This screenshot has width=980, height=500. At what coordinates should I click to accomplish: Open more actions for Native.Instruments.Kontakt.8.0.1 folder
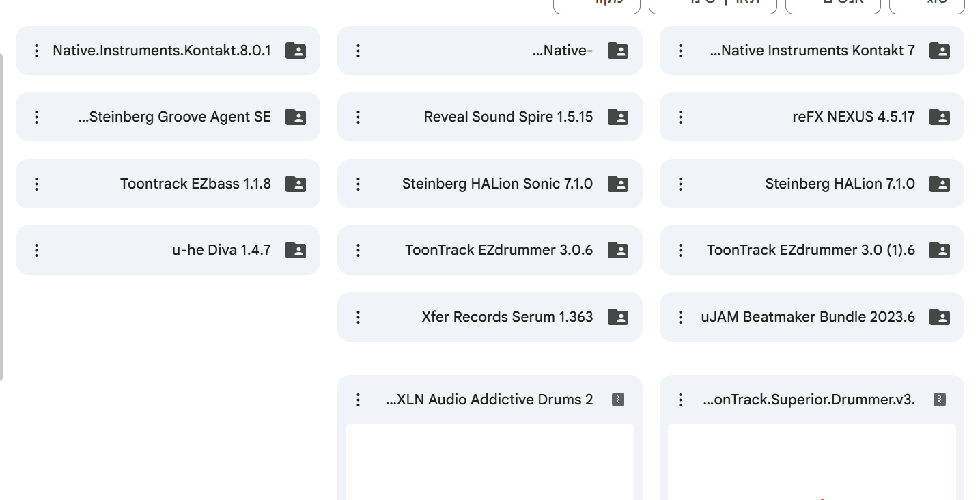[37, 51]
